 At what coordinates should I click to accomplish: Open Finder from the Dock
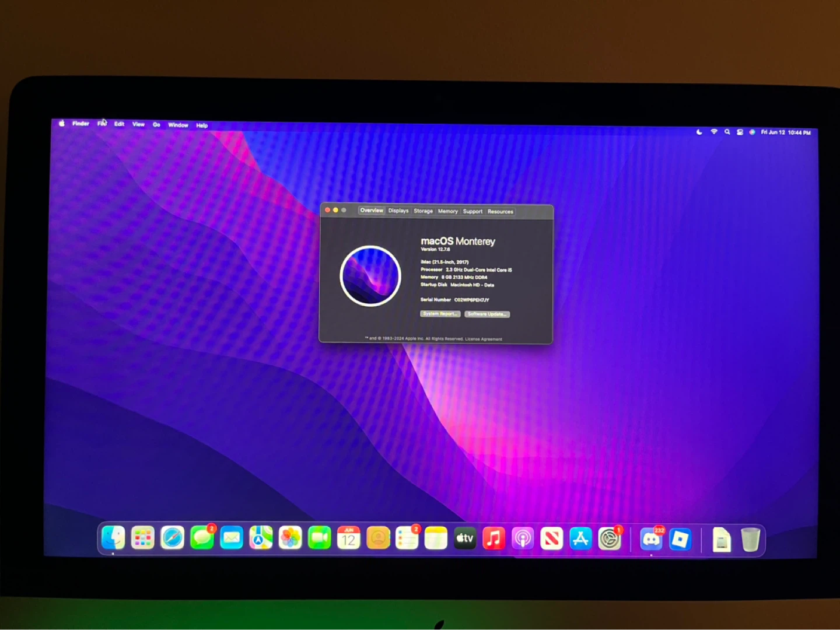click(113, 538)
